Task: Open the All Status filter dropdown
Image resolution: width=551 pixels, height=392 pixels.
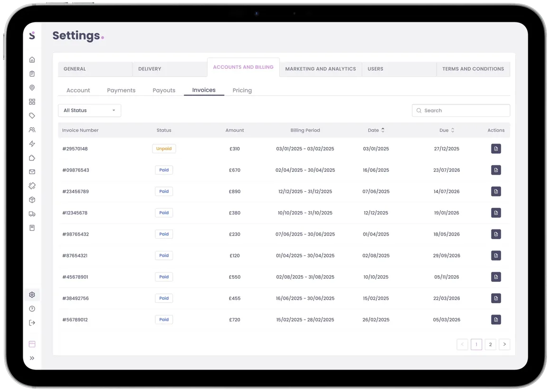Action: pos(90,111)
